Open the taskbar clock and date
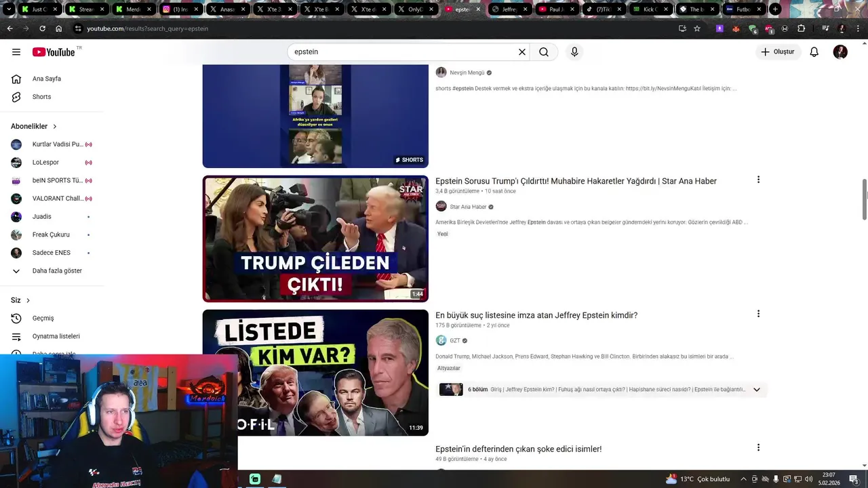Viewport: 868px width, 488px height. (x=829, y=479)
